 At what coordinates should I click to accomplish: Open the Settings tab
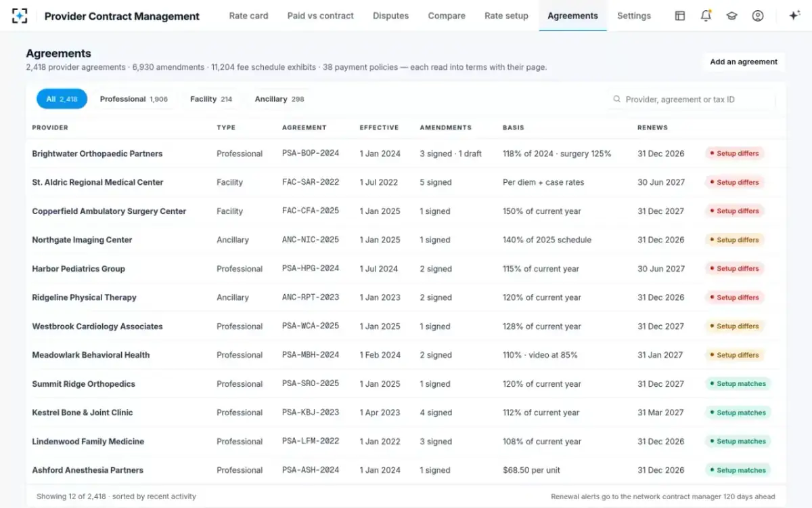coord(634,16)
